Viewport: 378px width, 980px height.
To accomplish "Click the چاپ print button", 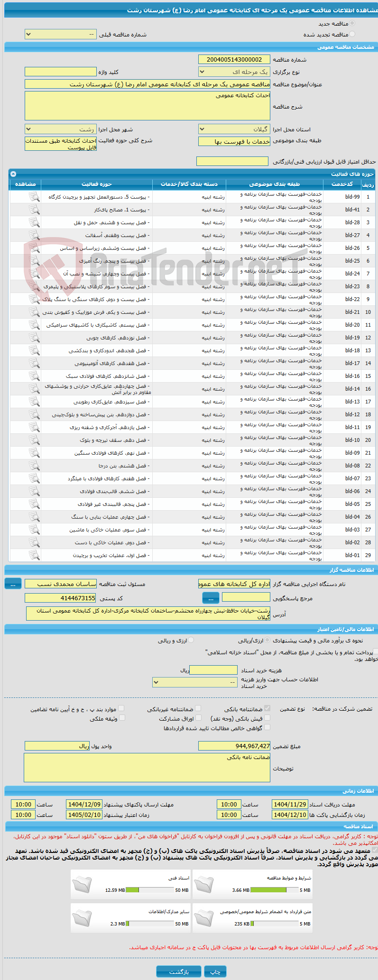I will pyautogui.click(x=215, y=971).
